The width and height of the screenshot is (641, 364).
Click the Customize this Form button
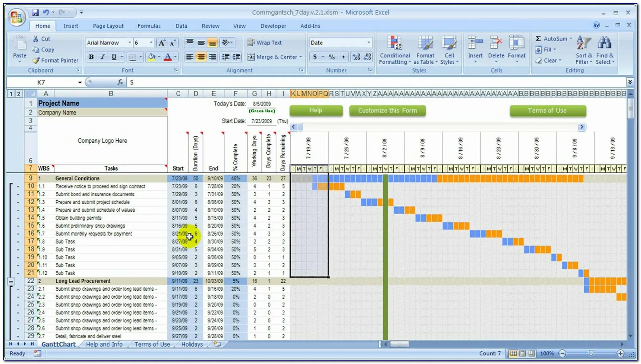[387, 110]
